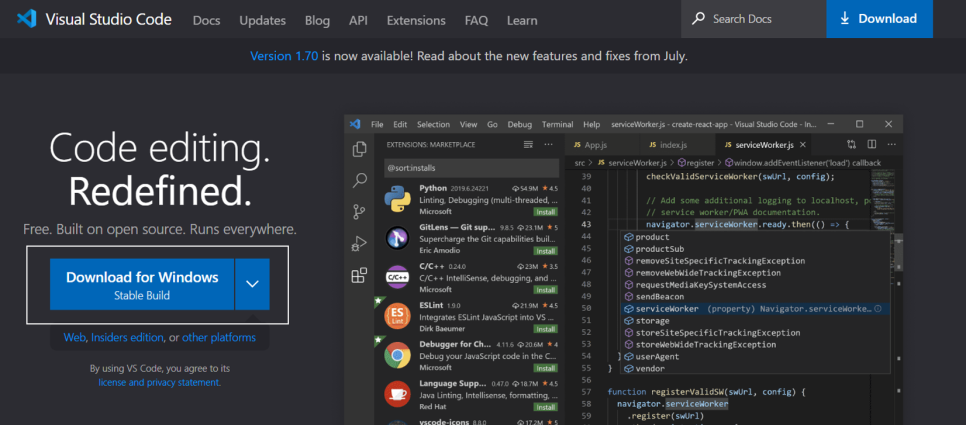Click the C/C++ extension icon
The image size is (966, 425).
point(398,278)
